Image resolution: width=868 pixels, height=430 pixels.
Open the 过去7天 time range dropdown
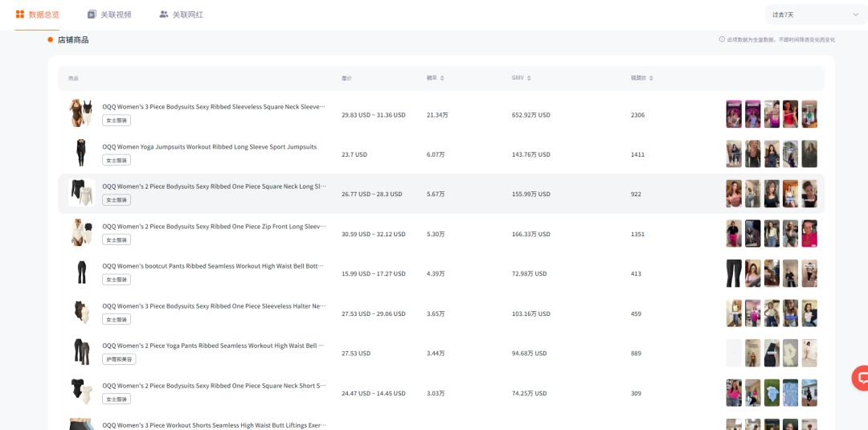(x=816, y=15)
